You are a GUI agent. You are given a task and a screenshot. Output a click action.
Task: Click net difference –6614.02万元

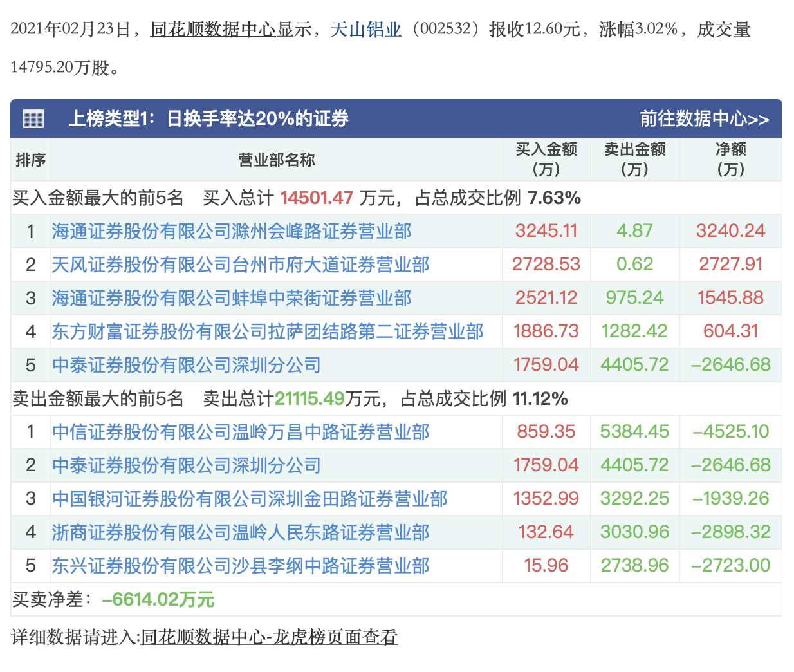click(x=158, y=599)
